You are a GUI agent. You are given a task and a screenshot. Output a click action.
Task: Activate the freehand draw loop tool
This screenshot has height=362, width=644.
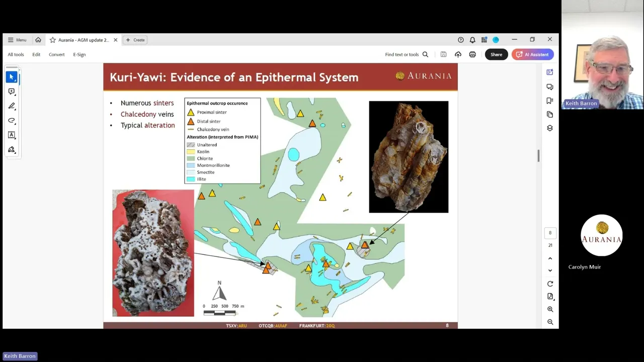pyautogui.click(x=12, y=121)
